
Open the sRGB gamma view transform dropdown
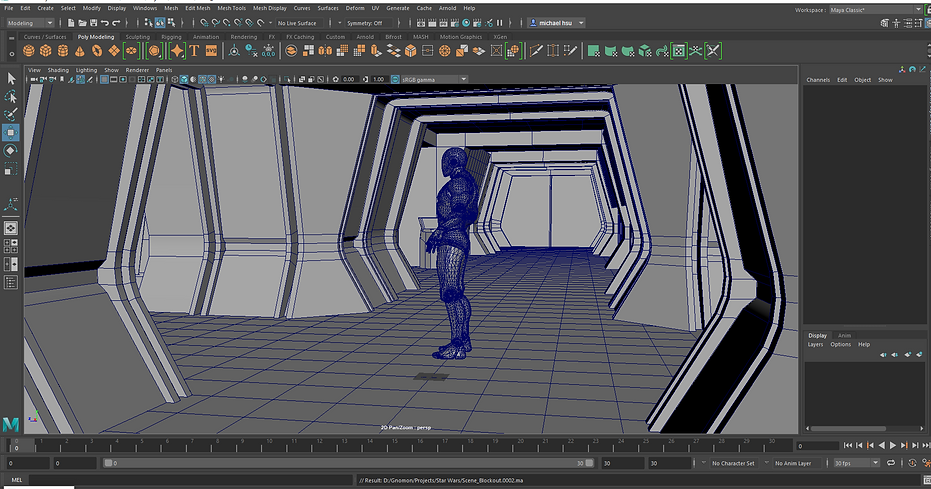[434, 79]
